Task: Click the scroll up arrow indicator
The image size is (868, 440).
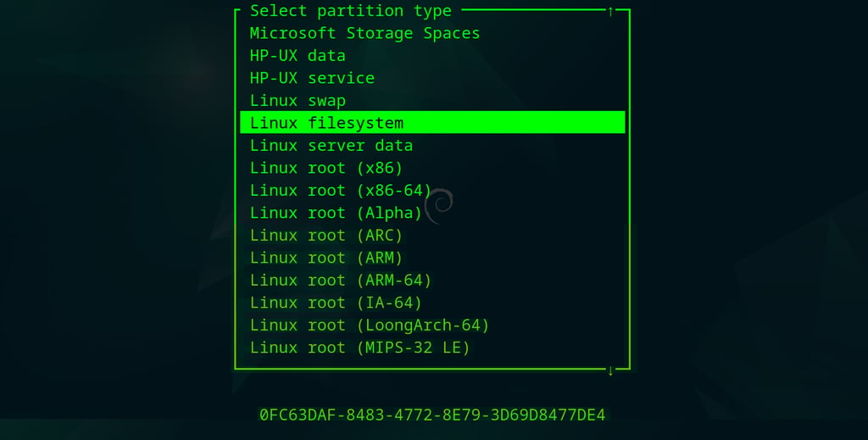Action: pyautogui.click(x=610, y=11)
